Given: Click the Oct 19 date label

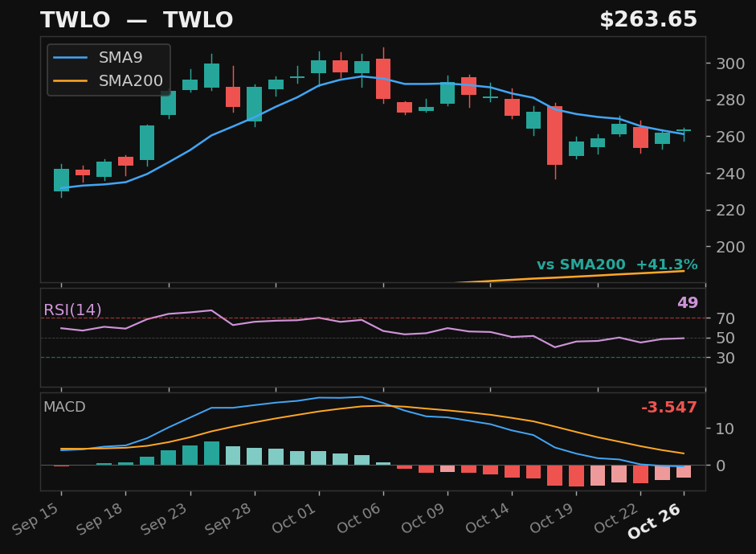Looking at the screenshot, I should coord(552,518).
